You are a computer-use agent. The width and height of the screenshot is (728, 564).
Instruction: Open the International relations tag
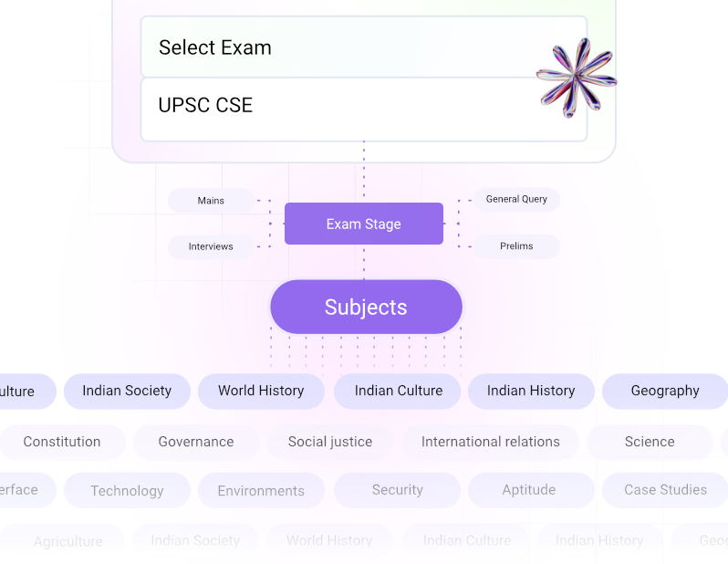(491, 442)
